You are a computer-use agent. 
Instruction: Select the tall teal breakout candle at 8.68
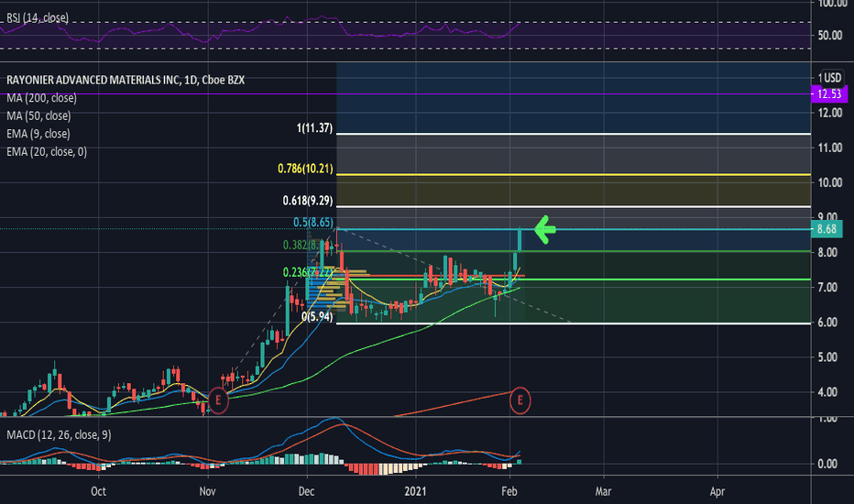520,240
